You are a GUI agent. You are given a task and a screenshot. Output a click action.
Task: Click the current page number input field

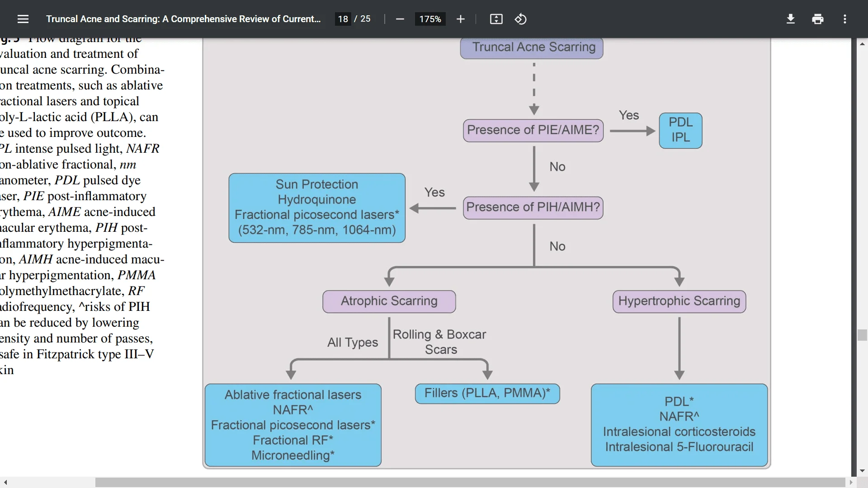coord(344,19)
